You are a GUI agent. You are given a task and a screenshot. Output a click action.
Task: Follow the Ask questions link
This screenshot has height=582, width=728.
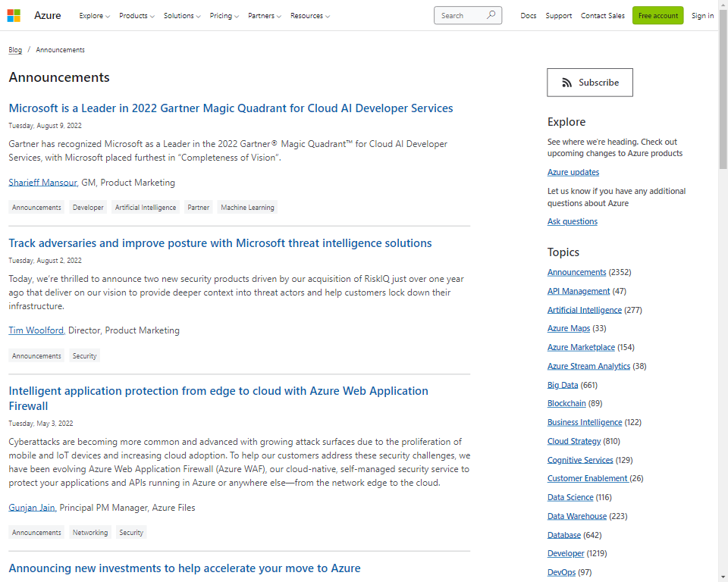pyautogui.click(x=572, y=221)
